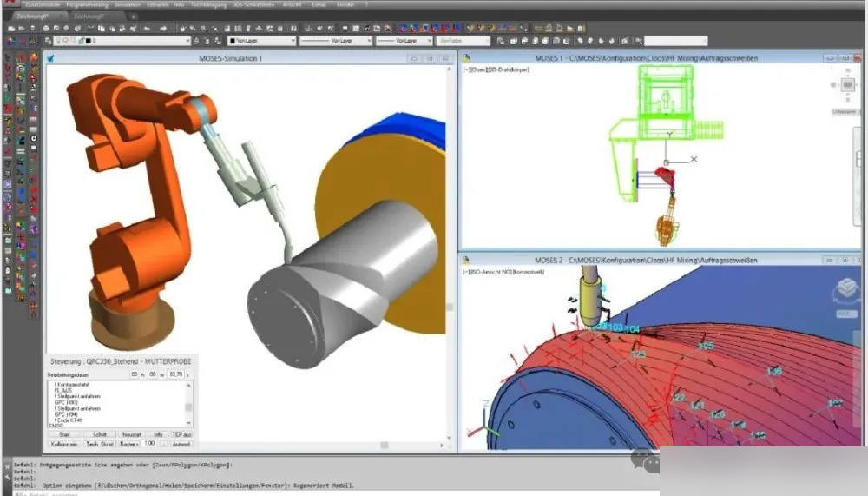Open the VonFarbe plot style dropdown
The image size is (868, 496).
(463, 41)
